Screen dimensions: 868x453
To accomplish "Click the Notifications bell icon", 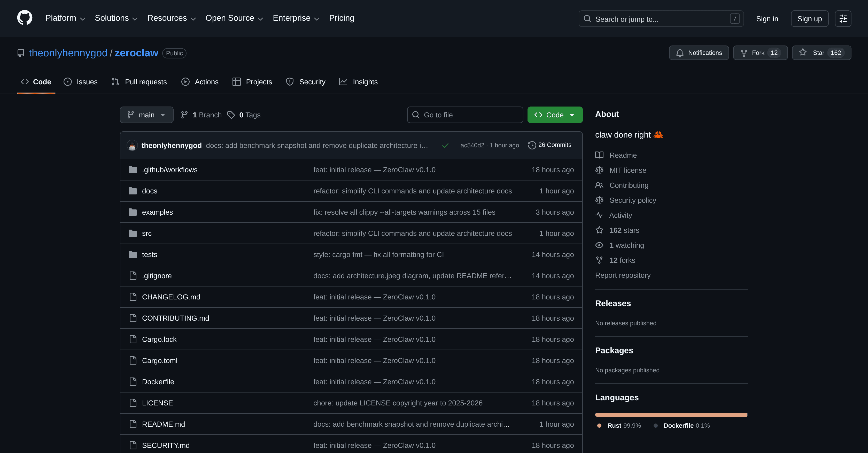I will tap(680, 53).
